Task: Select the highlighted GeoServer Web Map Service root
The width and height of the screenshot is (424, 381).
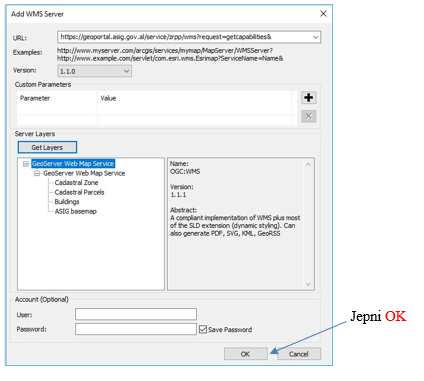Action: tap(73, 164)
